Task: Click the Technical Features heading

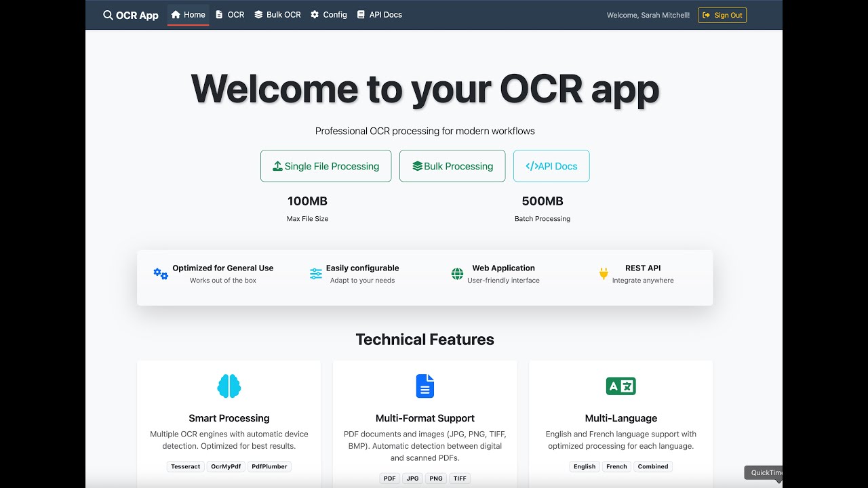Action: (x=425, y=340)
